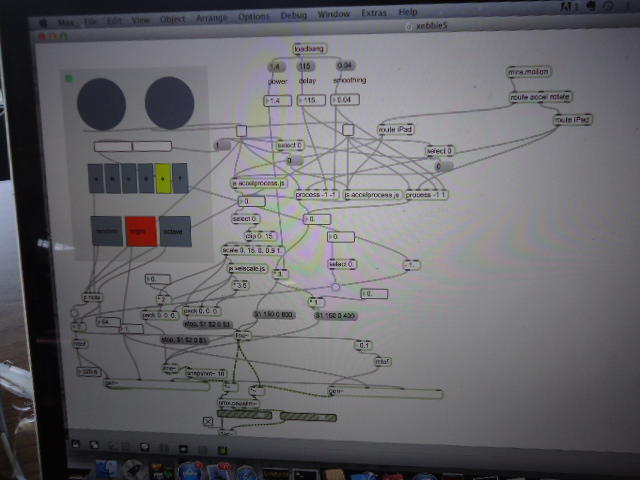Open the Apple menu

point(44,23)
